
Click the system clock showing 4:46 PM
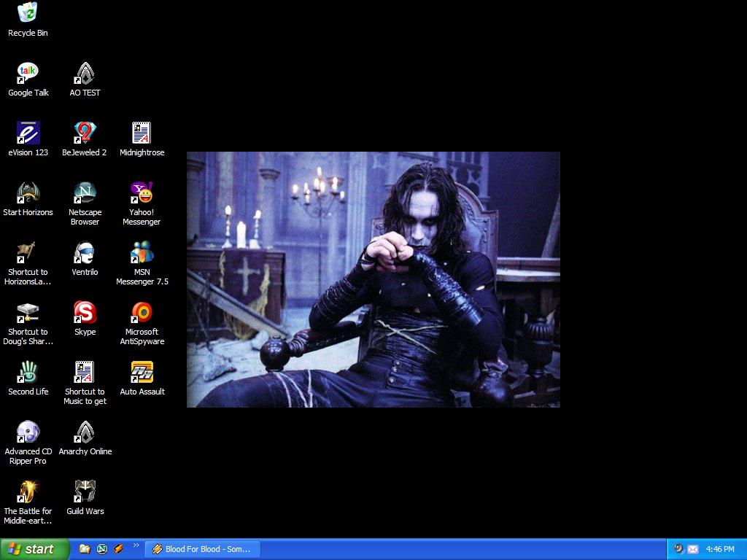(720, 549)
